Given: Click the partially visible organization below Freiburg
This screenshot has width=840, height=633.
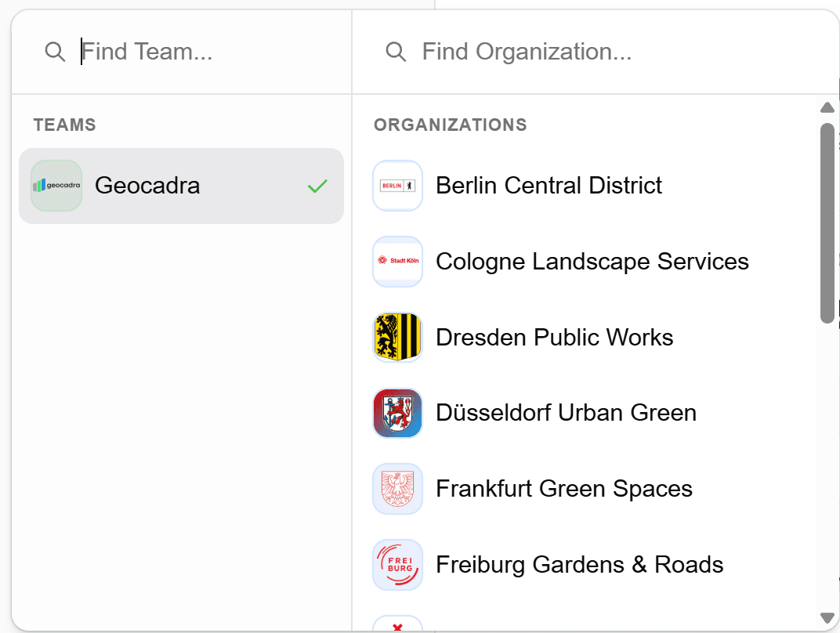Looking at the screenshot, I should point(397,627).
